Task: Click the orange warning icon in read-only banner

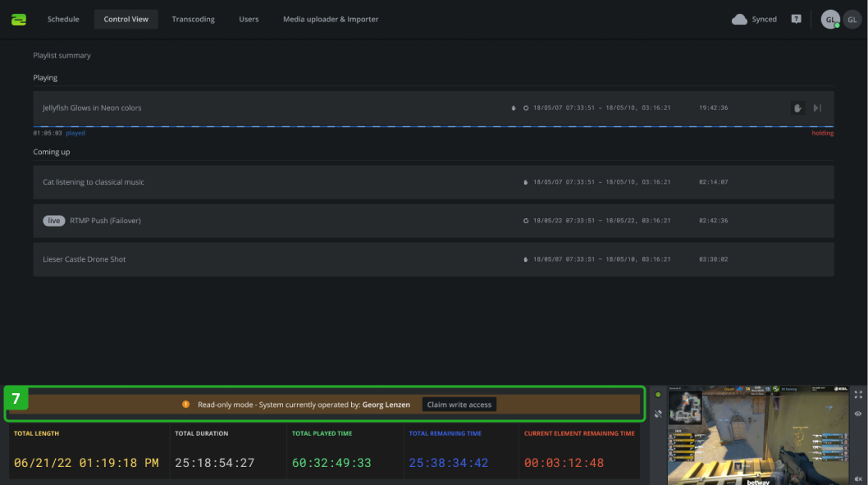Action: click(186, 405)
